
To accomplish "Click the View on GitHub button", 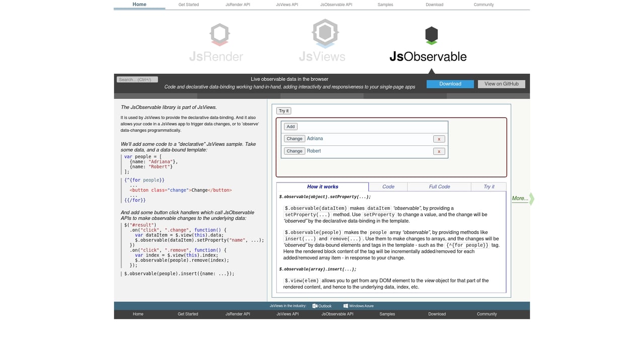I will (x=502, y=83).
